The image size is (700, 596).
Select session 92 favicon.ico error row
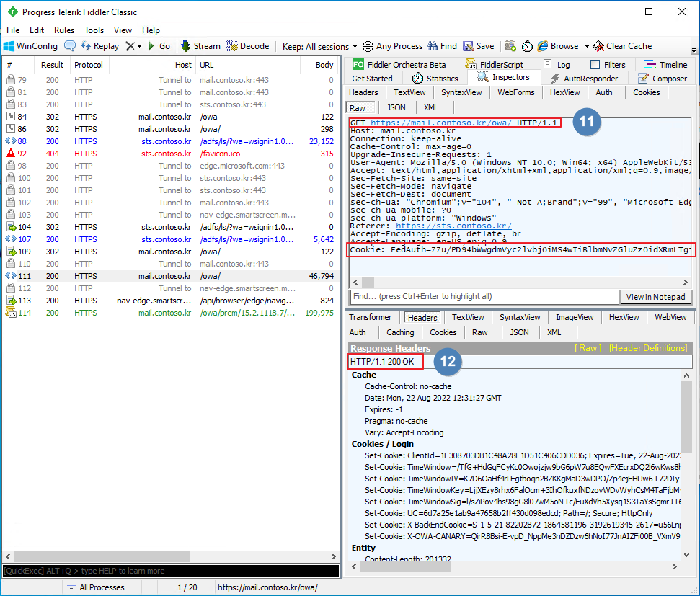tap(169, 154)
